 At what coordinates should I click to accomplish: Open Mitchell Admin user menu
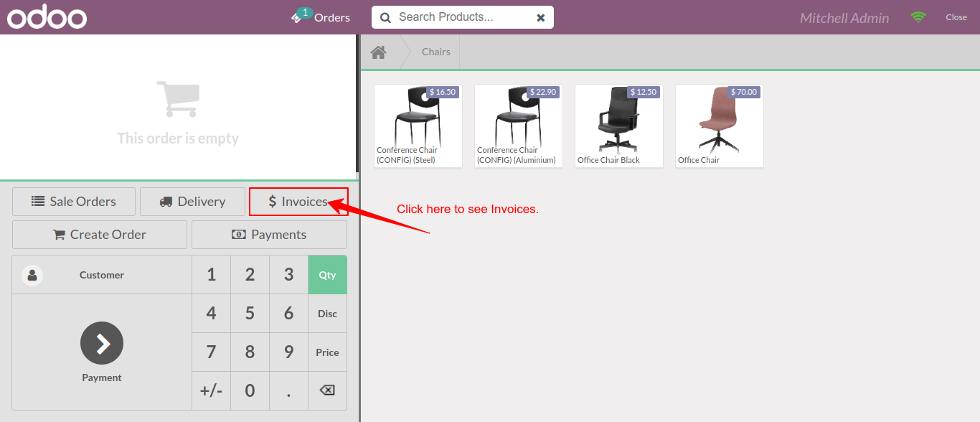click(844, 18)
